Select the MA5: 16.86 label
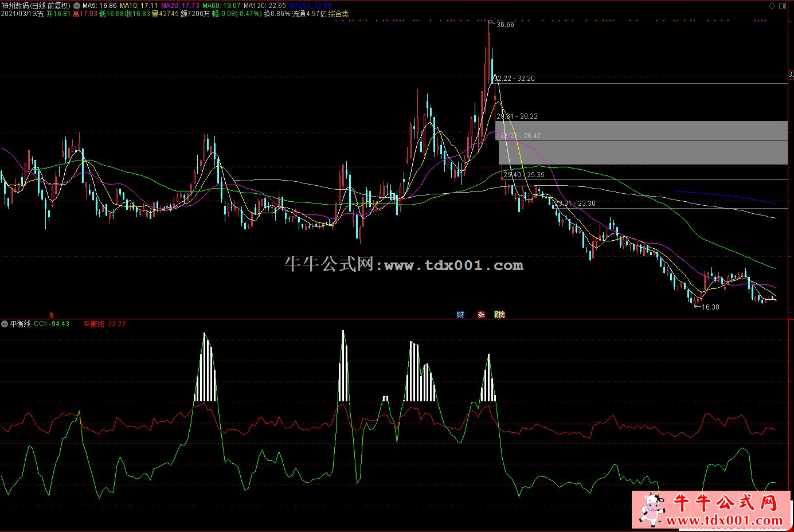The image size is (794, 532). point(100,6)
